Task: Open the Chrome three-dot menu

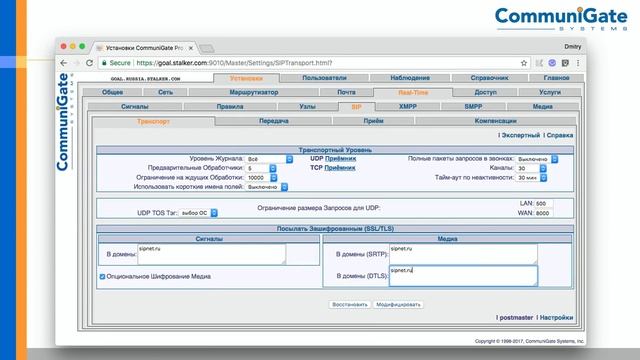Action: pos(578,63)
